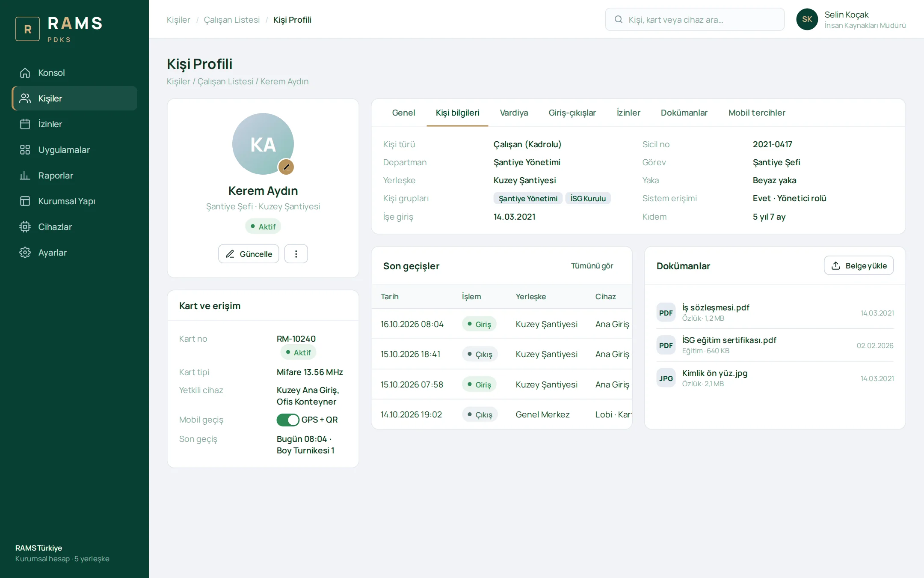This screenshot has height=578, width=924.
Task: Click the Kurumsal Yapı layout icon
Action: [25, 201]
